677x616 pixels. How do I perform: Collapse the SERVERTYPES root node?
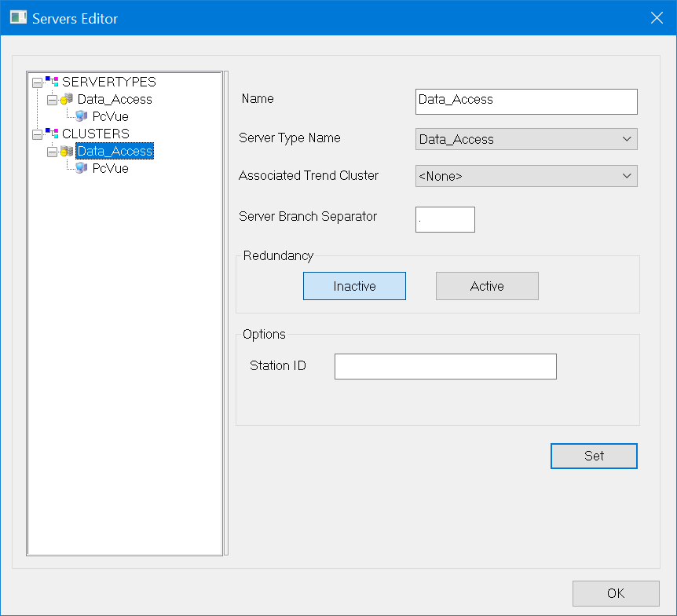(37, 82)
